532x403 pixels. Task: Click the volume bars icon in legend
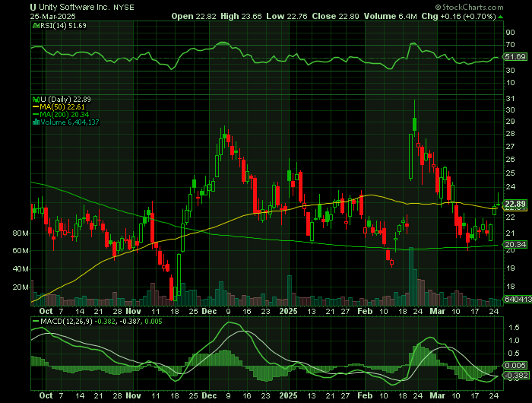pos(36,122)
